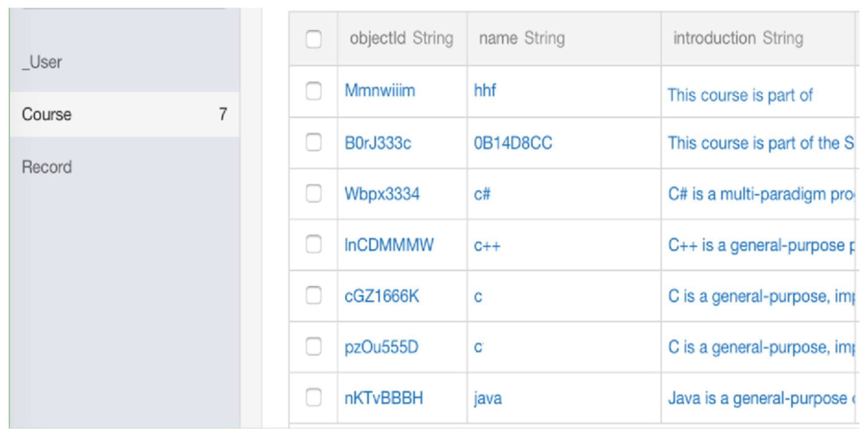Click the c++ course name cell
Image resolution: width=868 pixels, height=435 pixels.
tap(487, 245)
